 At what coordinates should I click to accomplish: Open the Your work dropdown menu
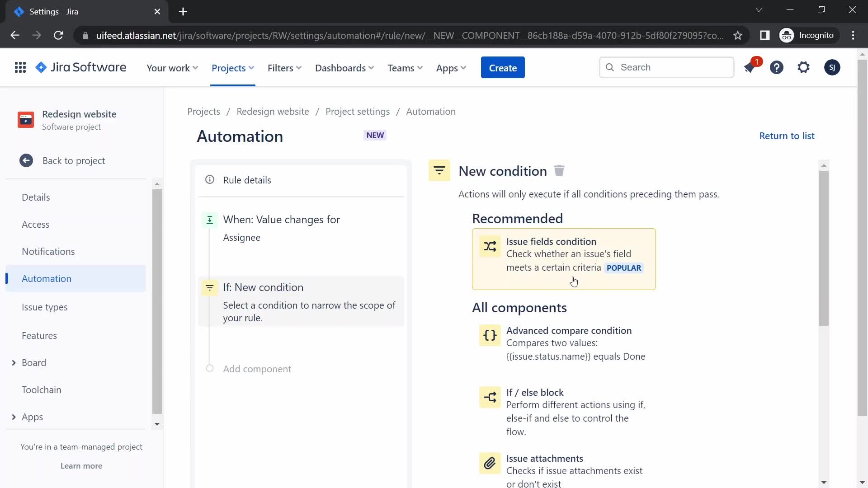click(x=173, y=68)
